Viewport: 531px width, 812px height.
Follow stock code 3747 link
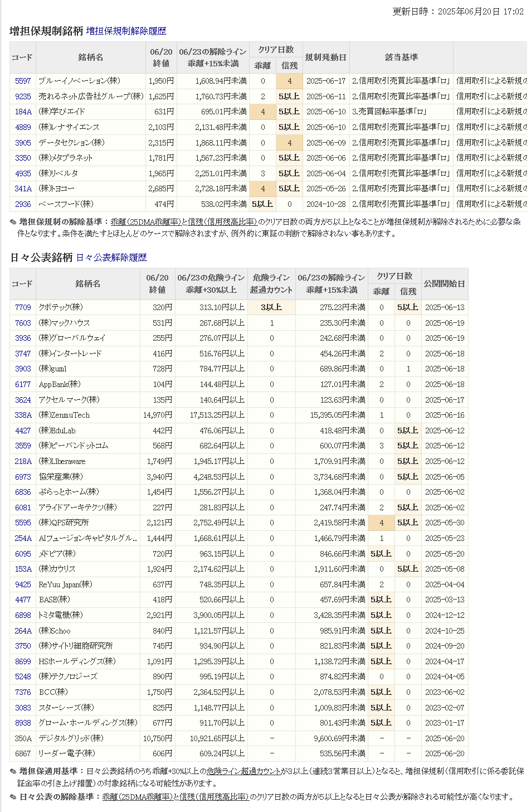[x=23, y=354]
